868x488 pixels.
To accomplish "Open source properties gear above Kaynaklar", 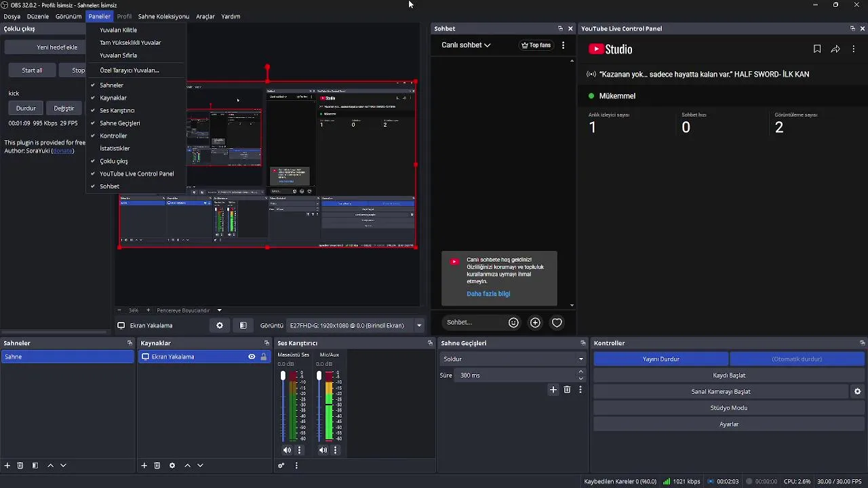I will (x=220, y=325).
